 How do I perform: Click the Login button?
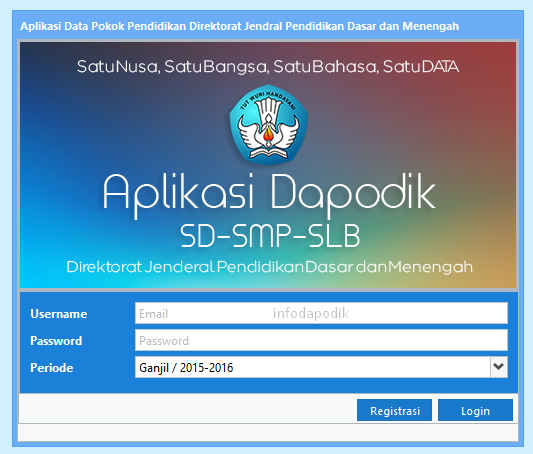(x=475, y=410)
